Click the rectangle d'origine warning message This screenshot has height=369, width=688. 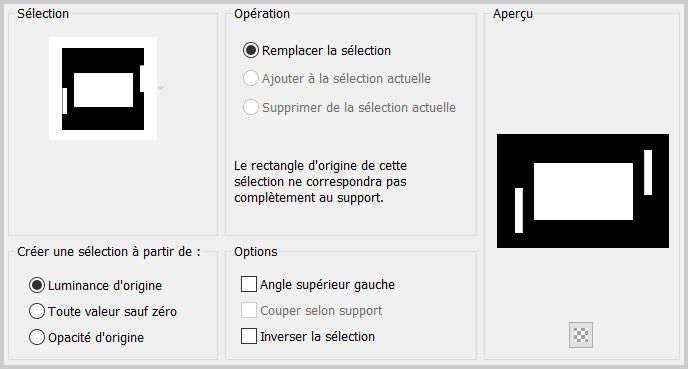321,182
